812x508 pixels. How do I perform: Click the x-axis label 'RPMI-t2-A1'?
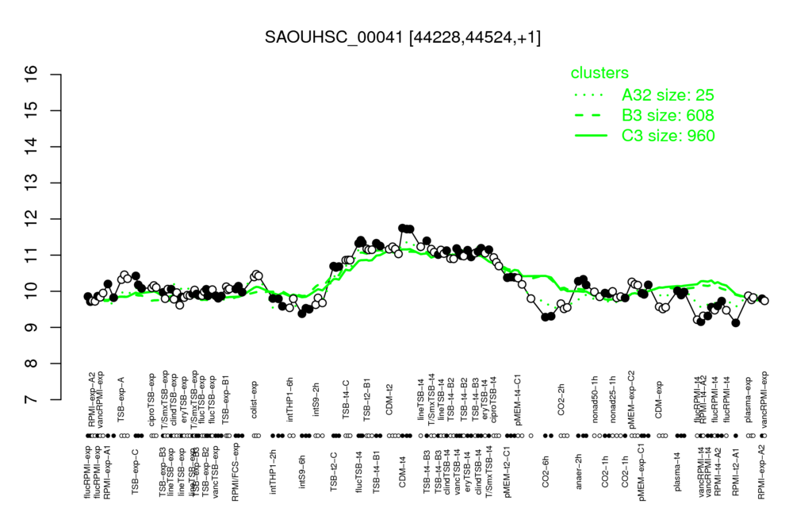pos(735,472)
